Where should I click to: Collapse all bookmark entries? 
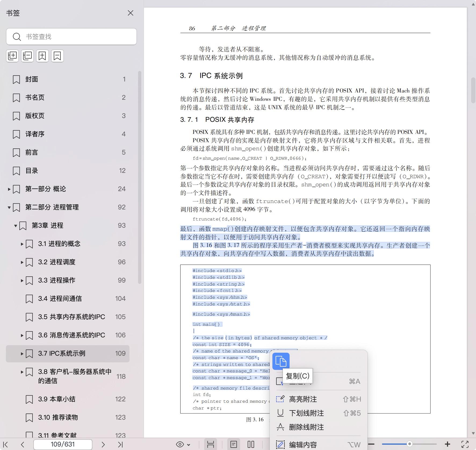[x=27, y=56]
